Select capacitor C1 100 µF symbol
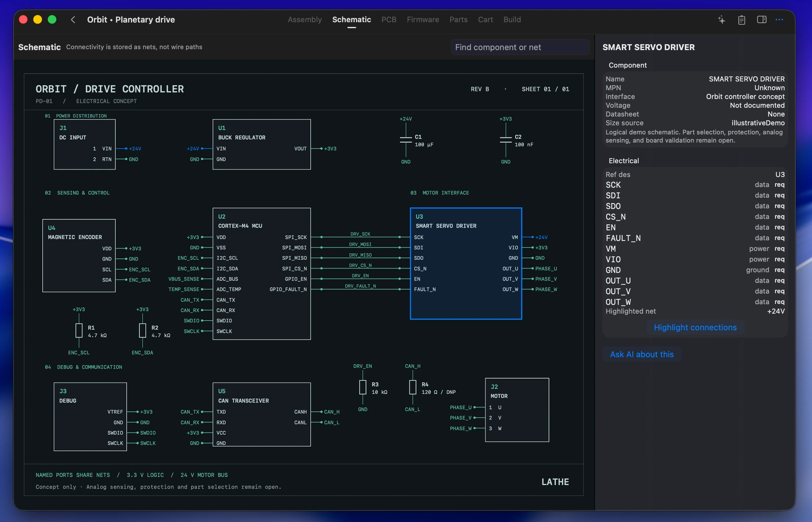This screenshot has height=522, width=812. coord(406,140)
